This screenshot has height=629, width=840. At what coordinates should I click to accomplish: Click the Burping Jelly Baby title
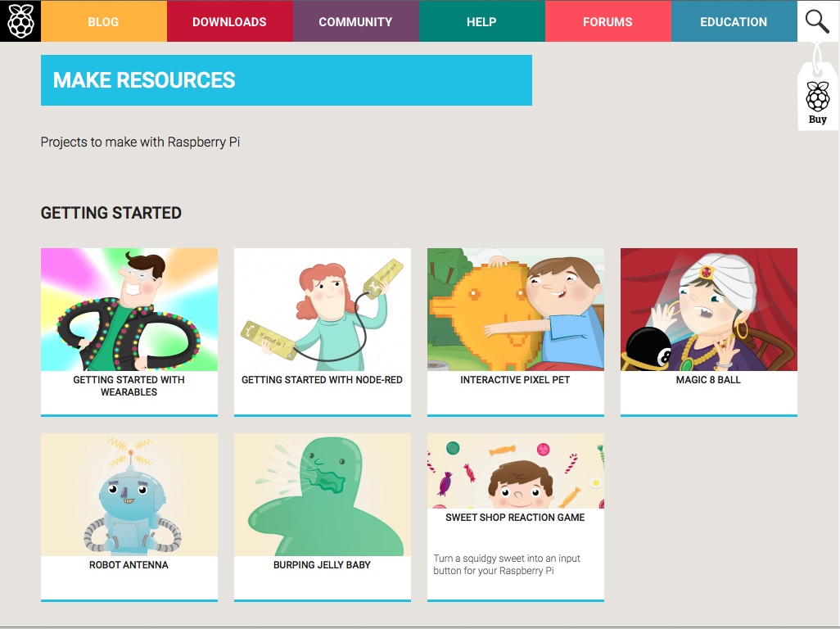(x=322, y=564)
